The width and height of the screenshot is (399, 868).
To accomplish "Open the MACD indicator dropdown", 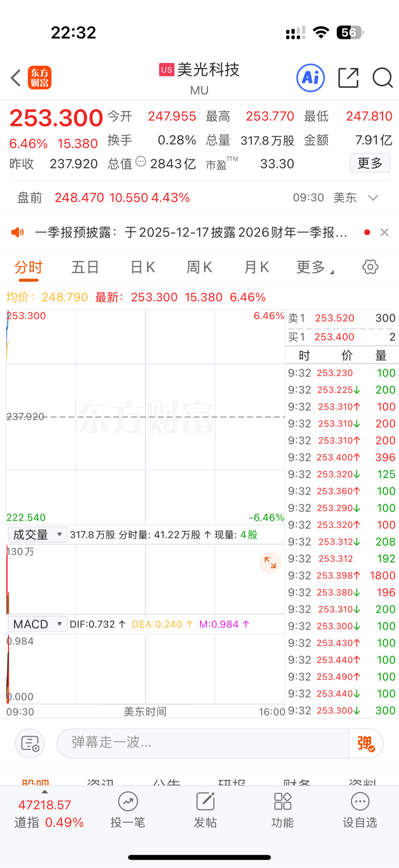I will (37, 624).
